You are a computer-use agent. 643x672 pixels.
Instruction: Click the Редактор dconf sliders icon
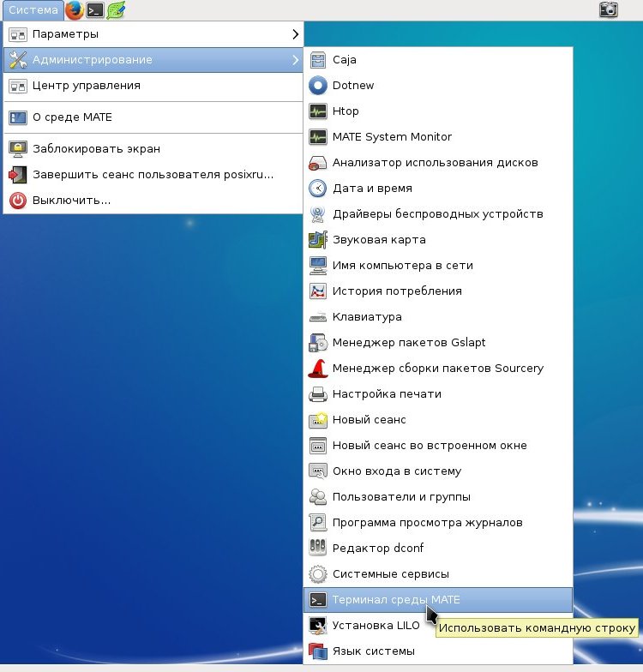(317, 547)
